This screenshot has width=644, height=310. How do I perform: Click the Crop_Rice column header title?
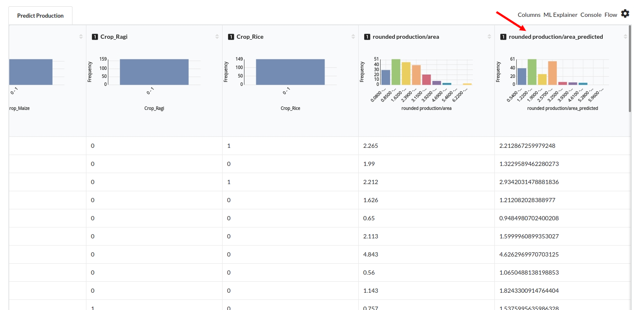pos(250,37)
